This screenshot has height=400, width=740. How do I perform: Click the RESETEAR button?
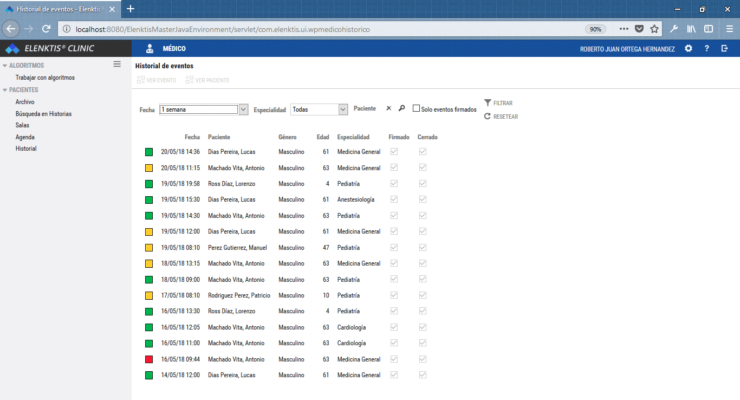pos(505,117)
